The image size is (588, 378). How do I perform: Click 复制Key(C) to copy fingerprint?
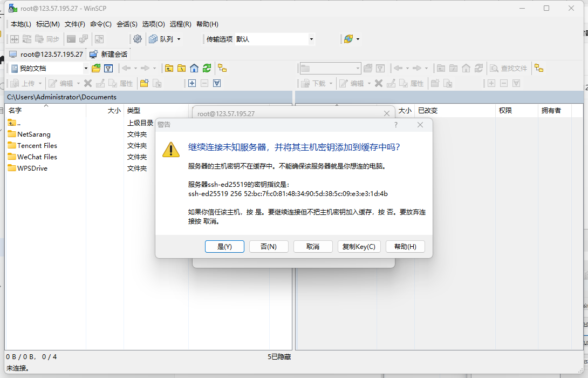coord(359,247)
